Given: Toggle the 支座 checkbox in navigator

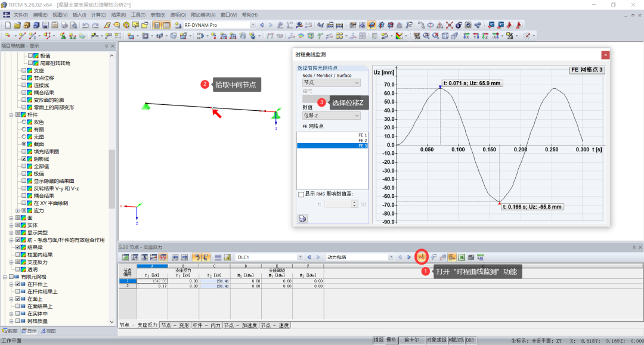Looking at the screenshot, I should [x=24, y=70].
